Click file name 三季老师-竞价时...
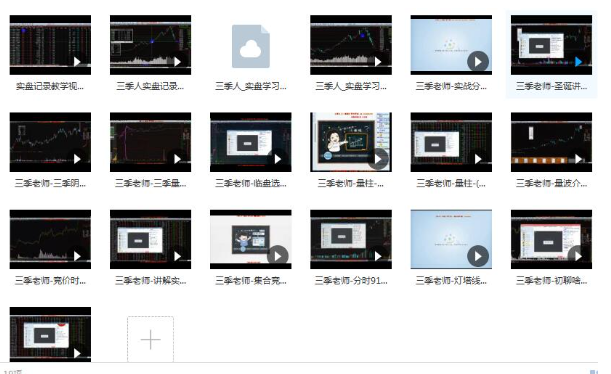This screenshot has width=611, height=374. [50, 280]
